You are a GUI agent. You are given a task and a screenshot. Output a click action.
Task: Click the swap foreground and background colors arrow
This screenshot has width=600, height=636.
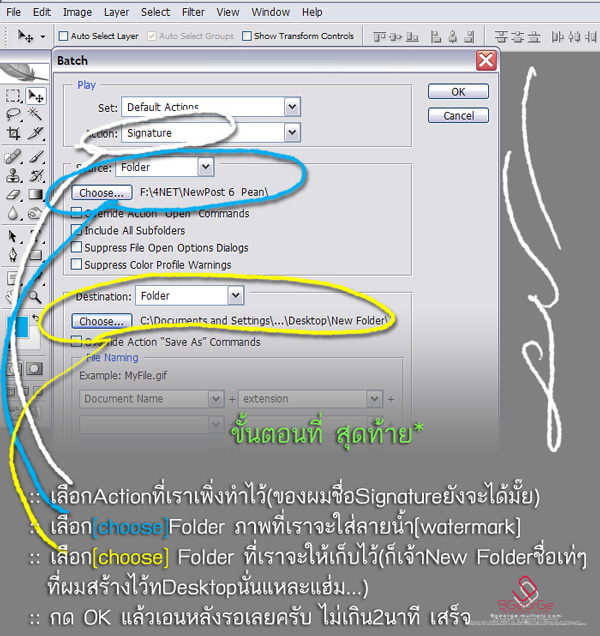(x=36, y=318)
